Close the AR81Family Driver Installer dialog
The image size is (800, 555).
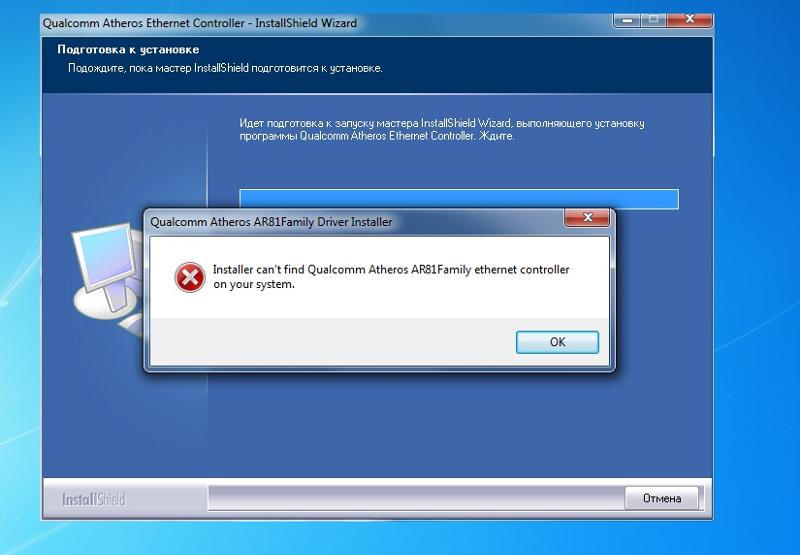point(587,217)
